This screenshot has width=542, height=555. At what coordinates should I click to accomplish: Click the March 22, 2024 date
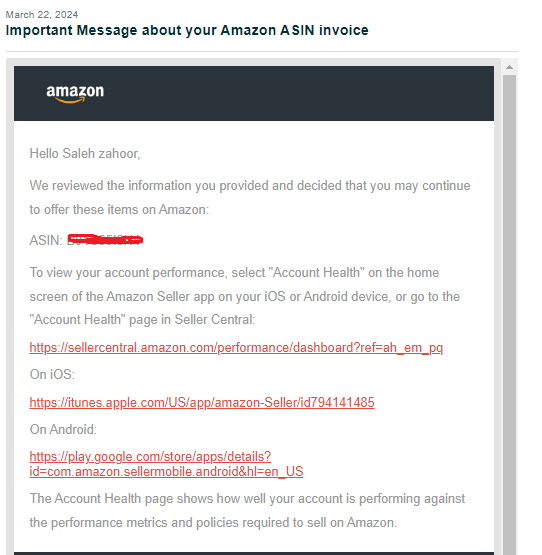pyautogui.click(x=42, y=15)
